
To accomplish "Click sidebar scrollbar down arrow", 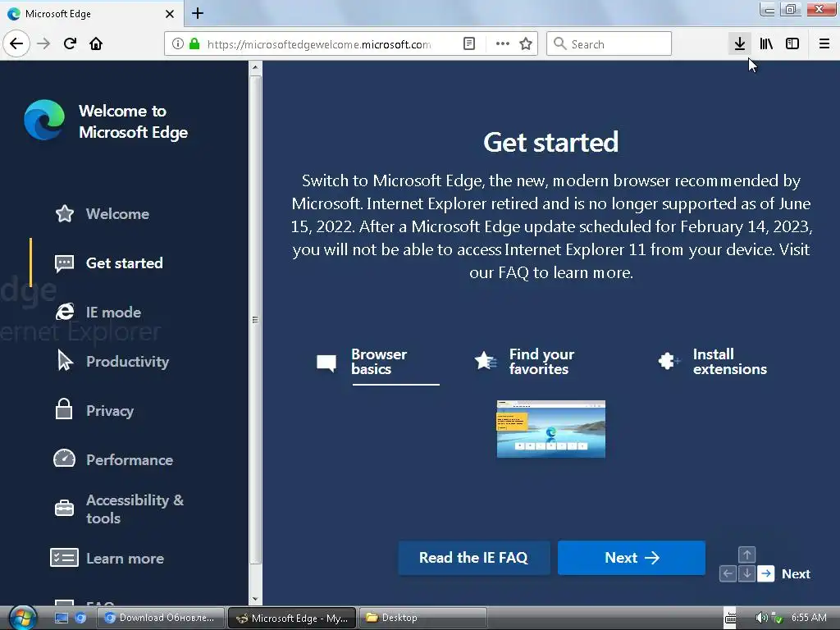I will [256, 599].
